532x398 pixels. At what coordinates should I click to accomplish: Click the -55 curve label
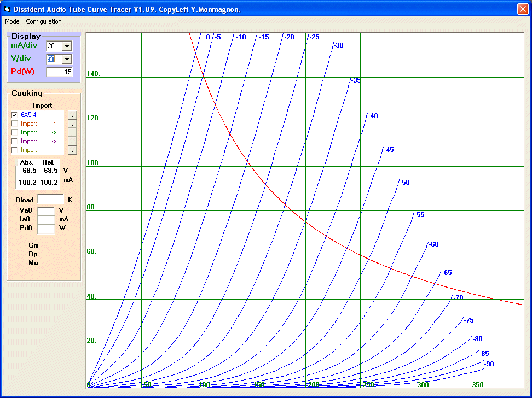click(x=420, y=215)
